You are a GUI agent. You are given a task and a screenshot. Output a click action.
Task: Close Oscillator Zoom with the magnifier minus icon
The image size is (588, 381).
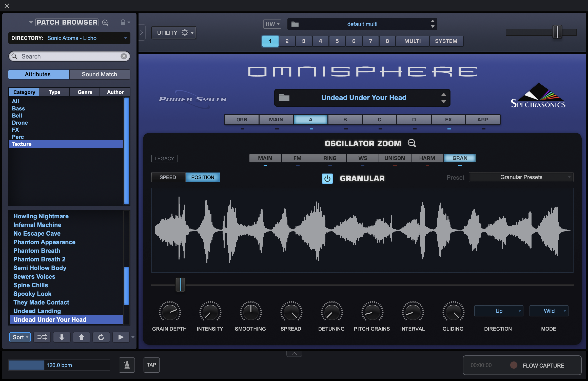click(412, 143)
